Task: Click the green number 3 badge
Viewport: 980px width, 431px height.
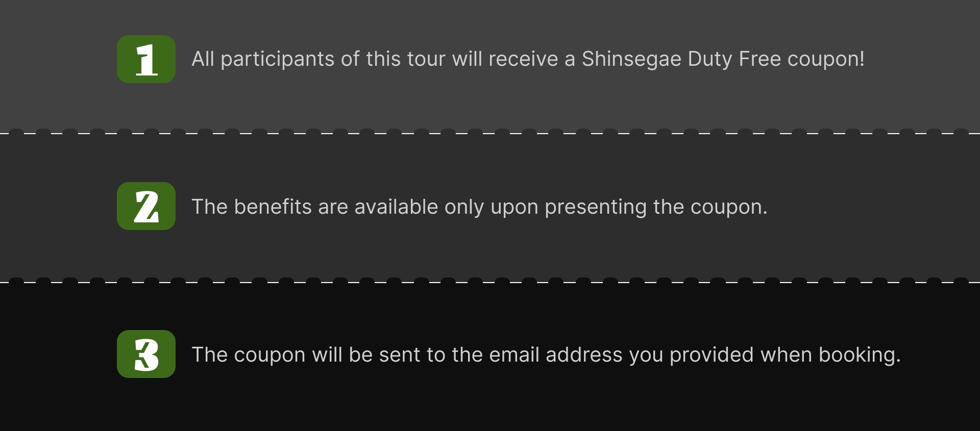Action: pyautogui.click(x=146, y=354)
